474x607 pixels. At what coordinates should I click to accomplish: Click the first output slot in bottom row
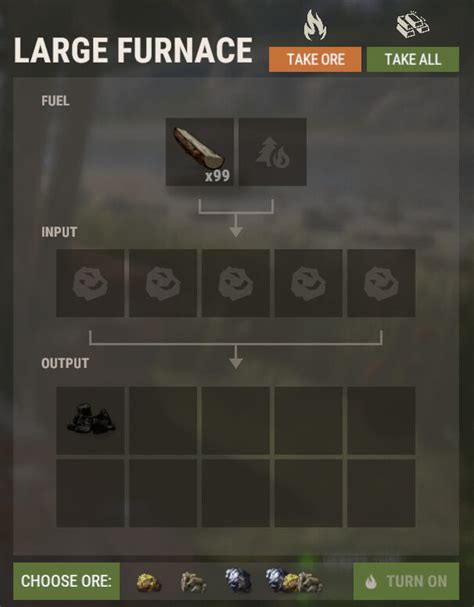(x=90, y=493)
